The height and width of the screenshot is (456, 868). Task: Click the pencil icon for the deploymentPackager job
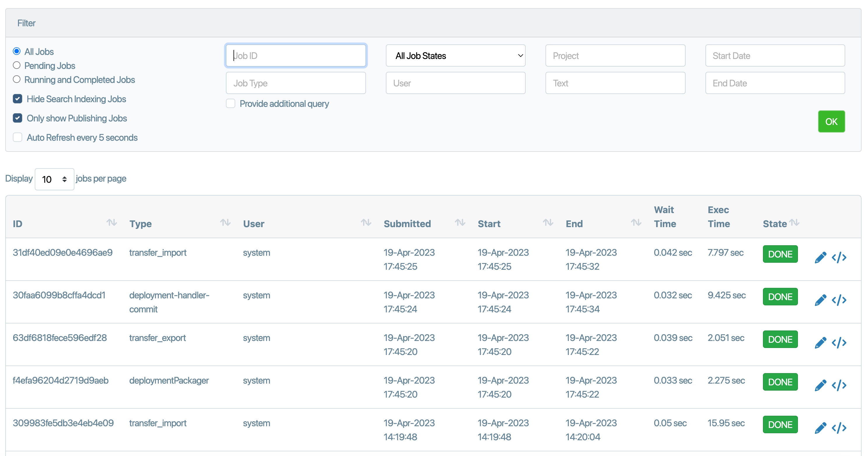(x=820, y=385)
